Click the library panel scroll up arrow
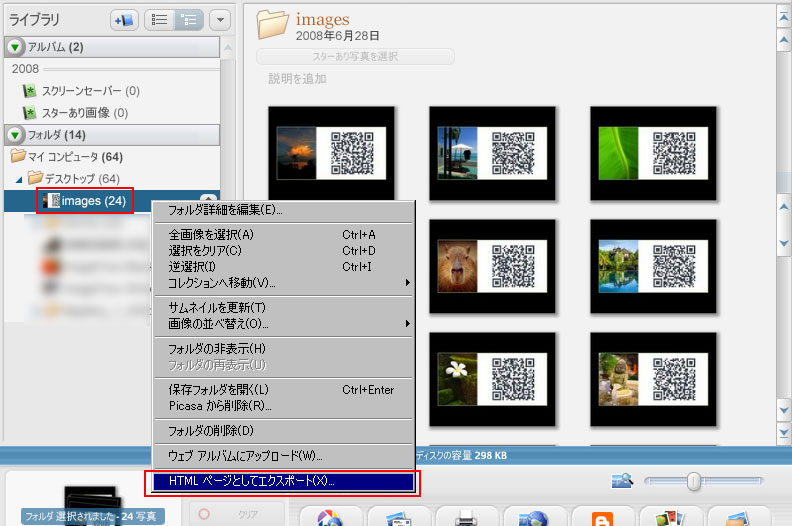 228,49
